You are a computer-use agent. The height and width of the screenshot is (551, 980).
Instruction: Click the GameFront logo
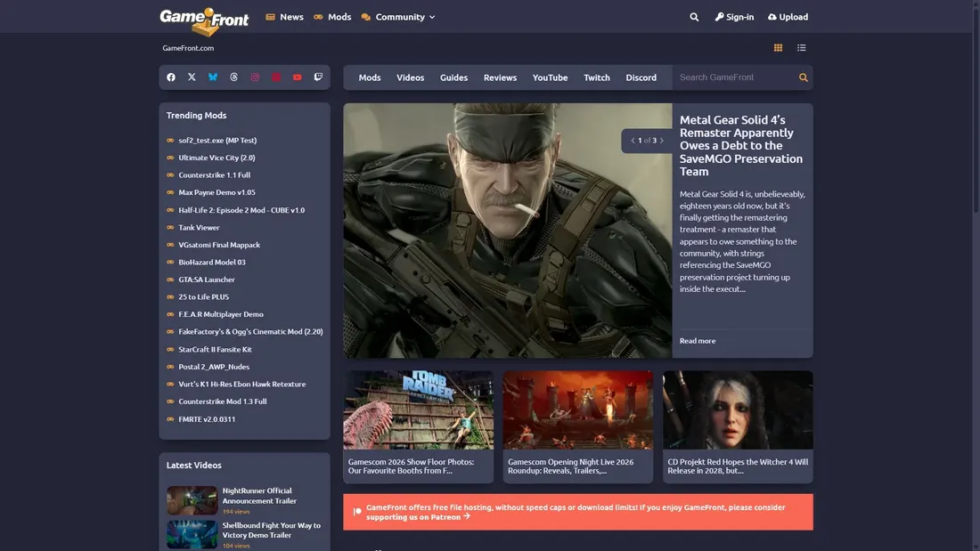(x=204, y=21)
